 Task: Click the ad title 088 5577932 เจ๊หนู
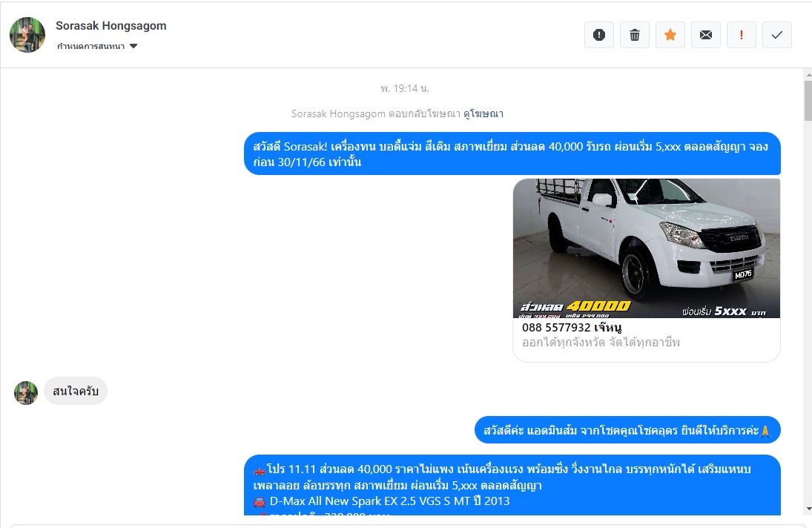572,327
